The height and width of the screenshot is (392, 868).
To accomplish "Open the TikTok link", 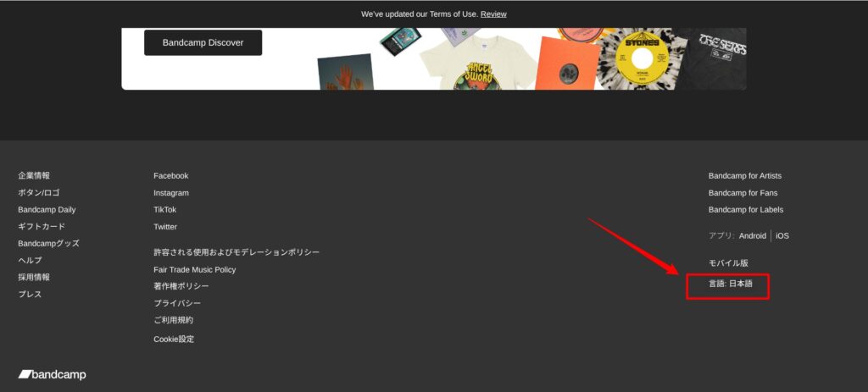I will (x=165, y=209).
